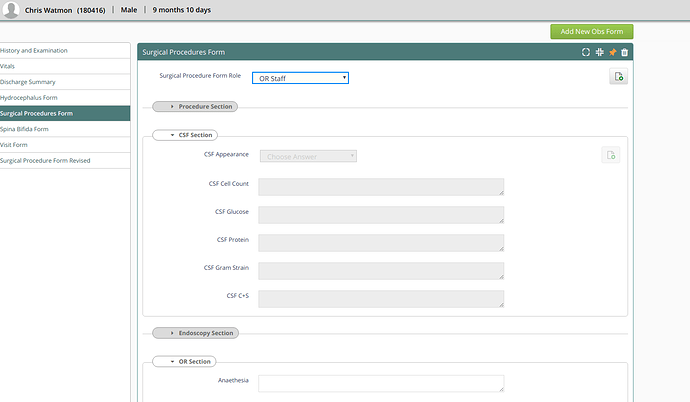Click the 'Surgical Procedure Form Role' label
This screenshot has width=690, height=402.
click(x=200, y=76)
